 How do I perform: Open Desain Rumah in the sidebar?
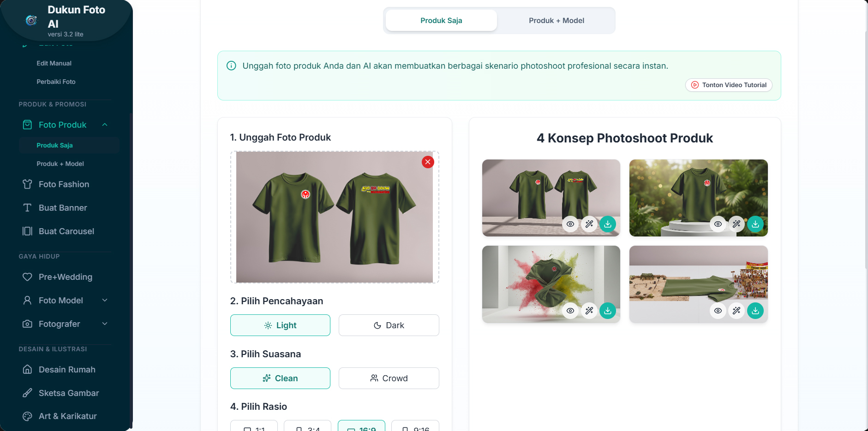click(x=67, y=370)
